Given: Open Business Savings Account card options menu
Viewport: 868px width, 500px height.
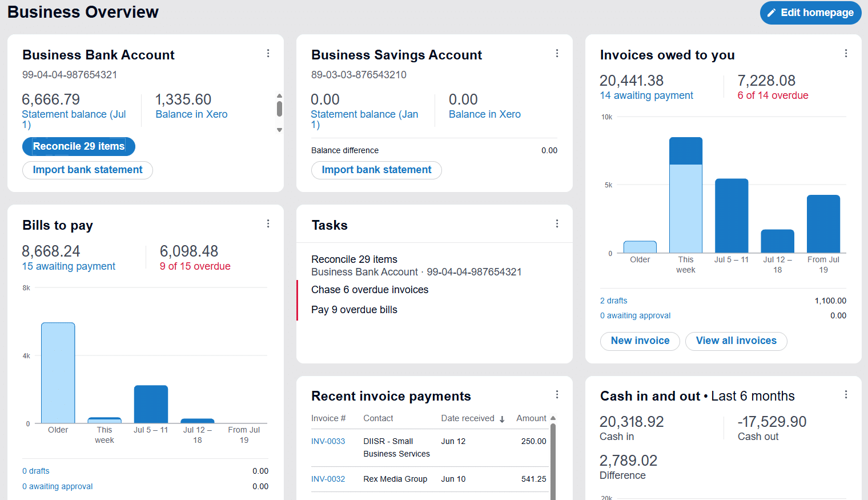Looking at the screenshot, I should click(x=557, y=53).
